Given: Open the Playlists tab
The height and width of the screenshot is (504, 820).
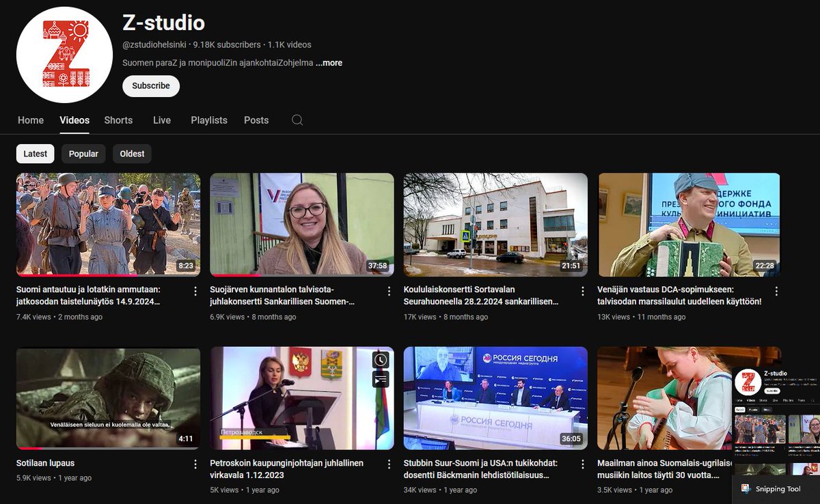Looking at the screenshot, I should [209, 120].
